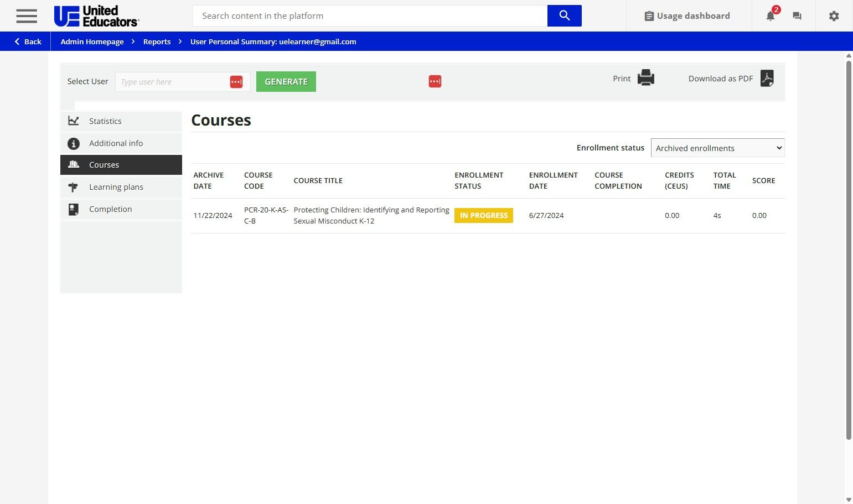Select the Learning plans flag icon
The image size is (853, 504).
tap(74, 187)
